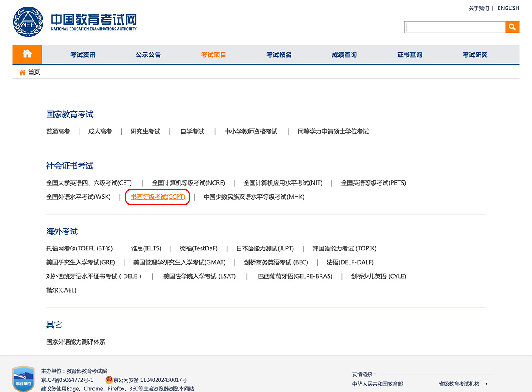Viewport: 532px width, 392px height.
Task: Visit the 中华人民共和国教育部 friendly link
Action: tap(377, 384)
